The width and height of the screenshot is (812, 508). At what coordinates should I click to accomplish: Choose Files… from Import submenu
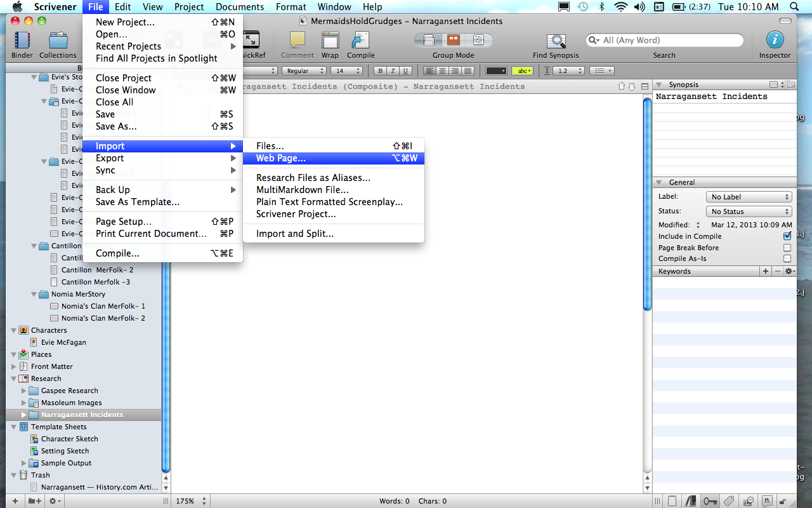coord(334,146)
